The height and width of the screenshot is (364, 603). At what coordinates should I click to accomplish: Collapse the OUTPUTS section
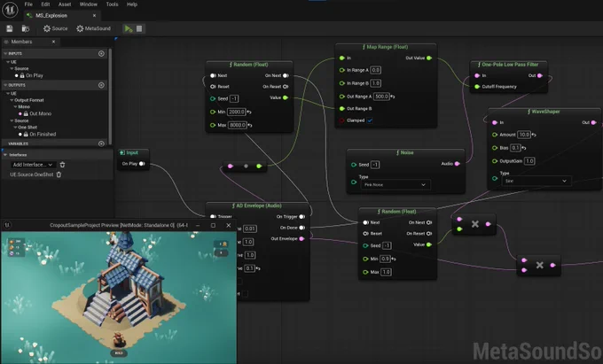tap(5, 85)
